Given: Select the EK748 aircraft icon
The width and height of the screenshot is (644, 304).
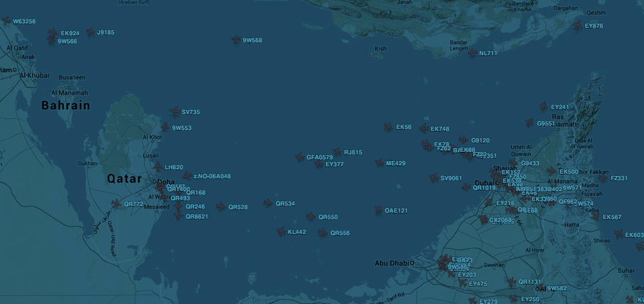Looking at the screenshot, I should pyautogui.click(x=423, y=129).
